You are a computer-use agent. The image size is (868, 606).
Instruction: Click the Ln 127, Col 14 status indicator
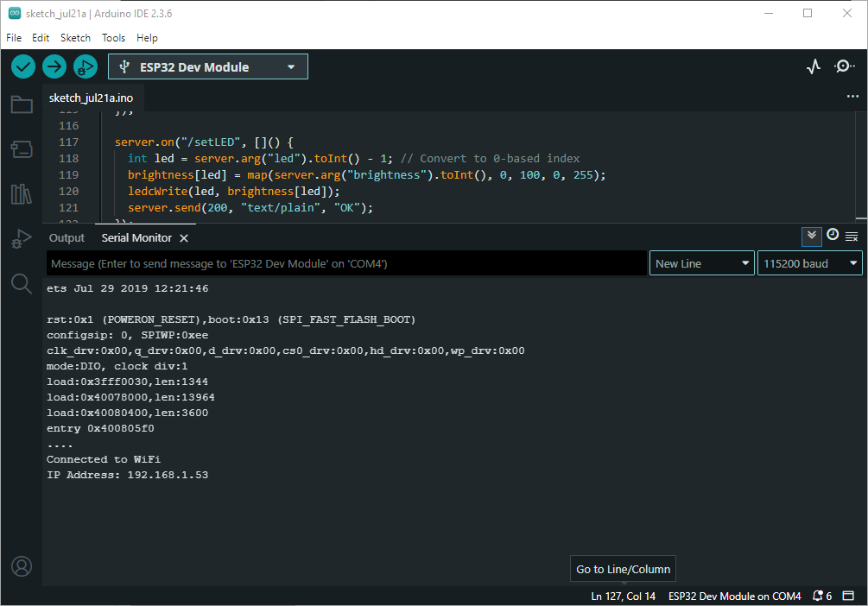[x=623, y=596]
